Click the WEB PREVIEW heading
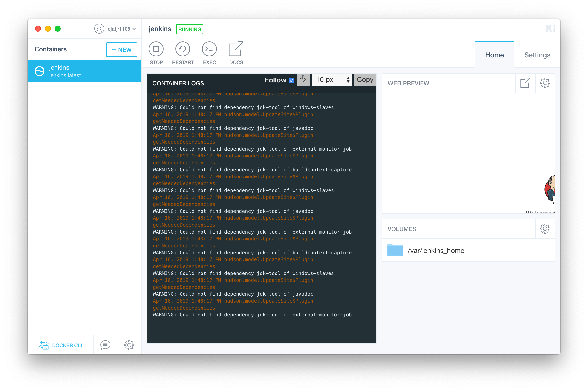 408,83
